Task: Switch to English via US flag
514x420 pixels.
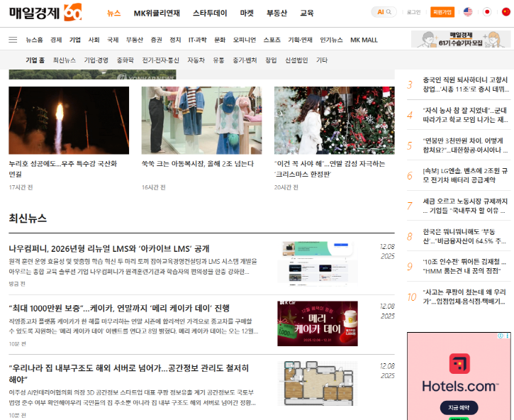Action: 468,12
